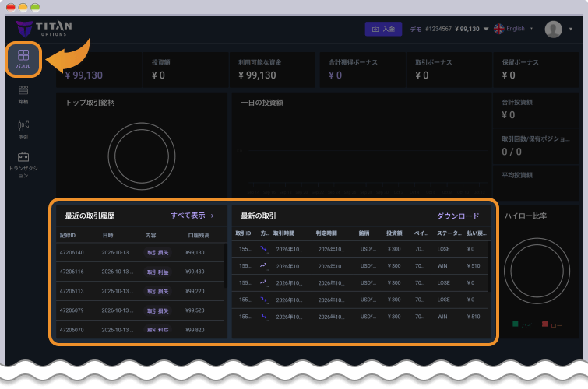Sort by 銘柄 column header in trades
The width and height of the screenshot is (588, 389).
(364, 233)
